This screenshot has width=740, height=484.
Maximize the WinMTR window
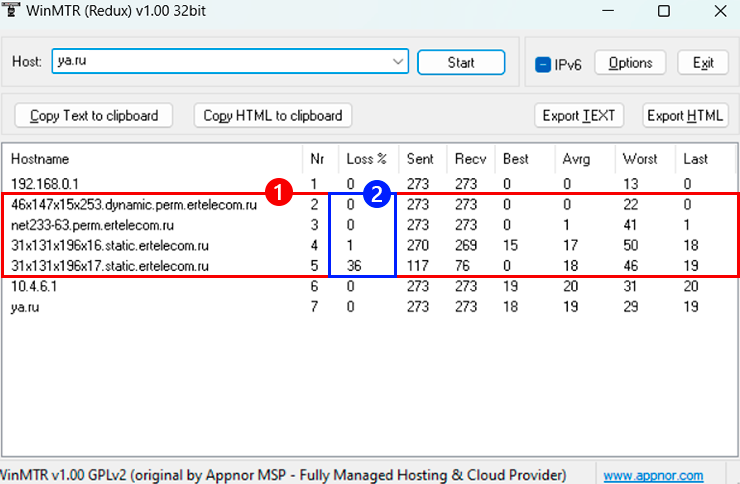pyautogui.click(x=664, y=10)
